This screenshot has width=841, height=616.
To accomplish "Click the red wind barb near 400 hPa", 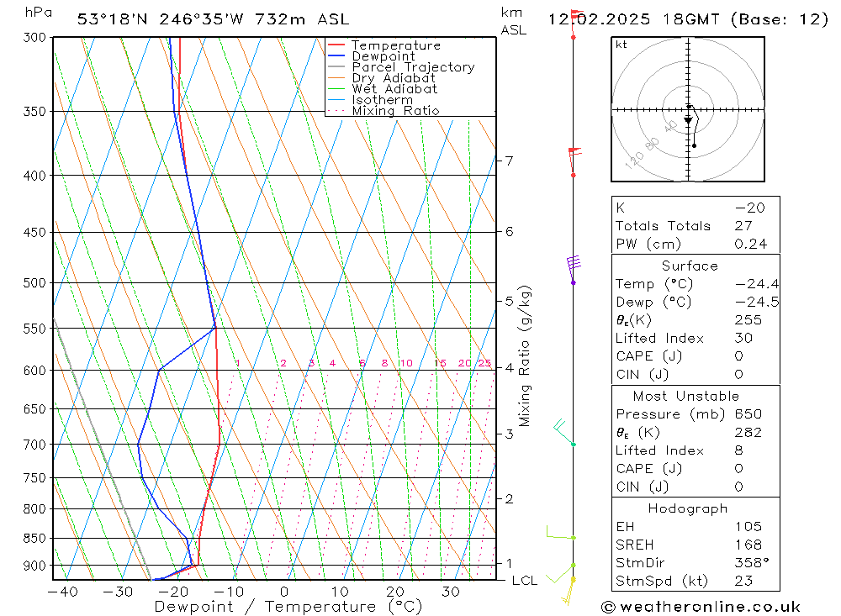I will pos(574,162).
